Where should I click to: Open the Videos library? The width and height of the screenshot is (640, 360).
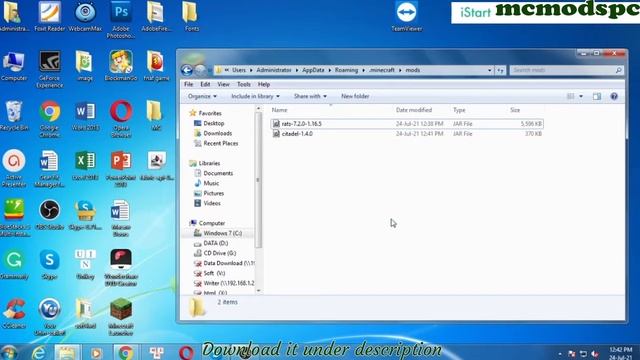pyautogui.click(x=212, y=203)
